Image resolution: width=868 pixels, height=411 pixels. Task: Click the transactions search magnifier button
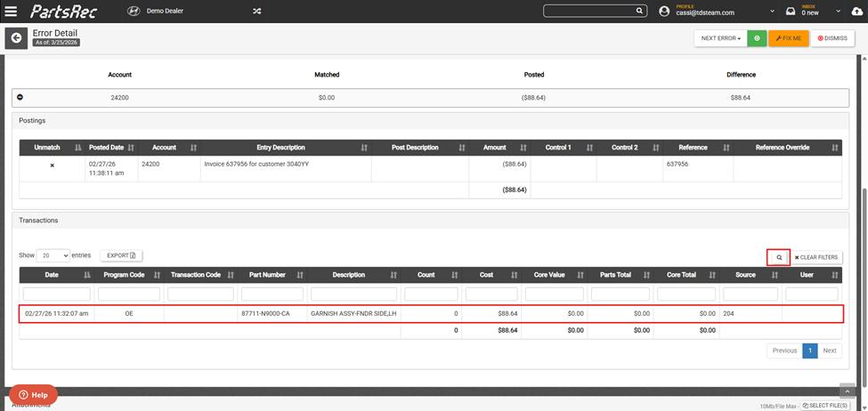tap(779, 258)
